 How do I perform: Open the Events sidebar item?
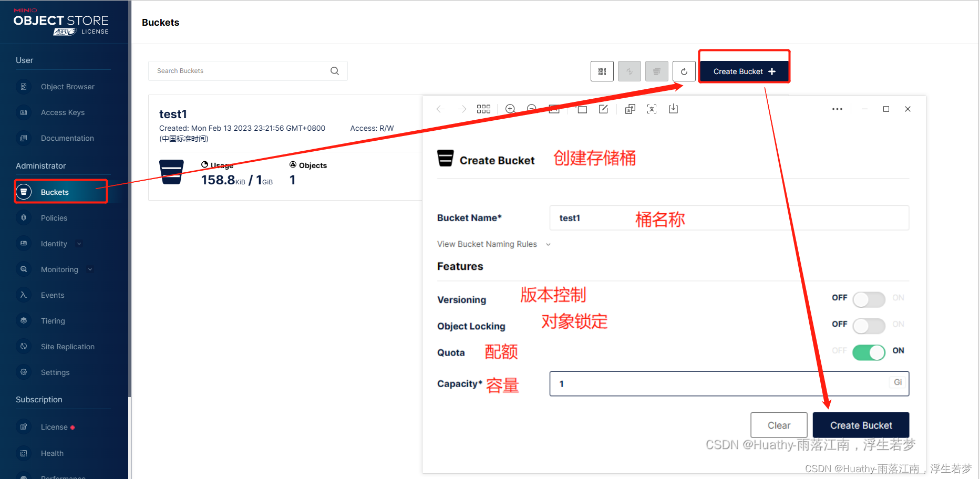tap(53, 295)
